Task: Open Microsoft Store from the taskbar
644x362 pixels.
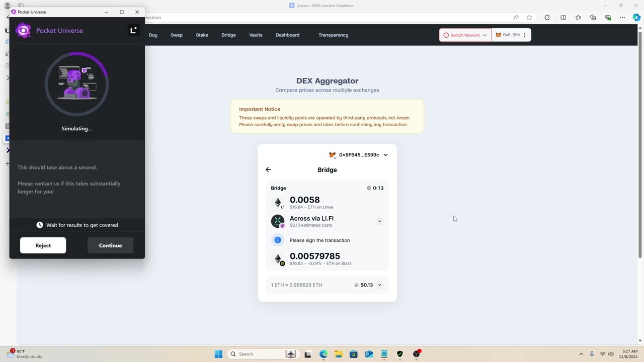Action: (x=354, y=354)
